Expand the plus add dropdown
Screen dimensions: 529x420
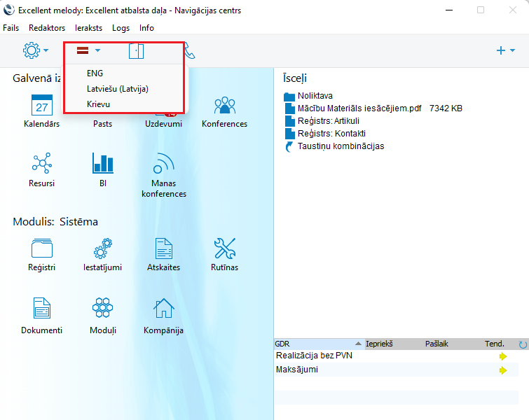(x=505, y=50)
